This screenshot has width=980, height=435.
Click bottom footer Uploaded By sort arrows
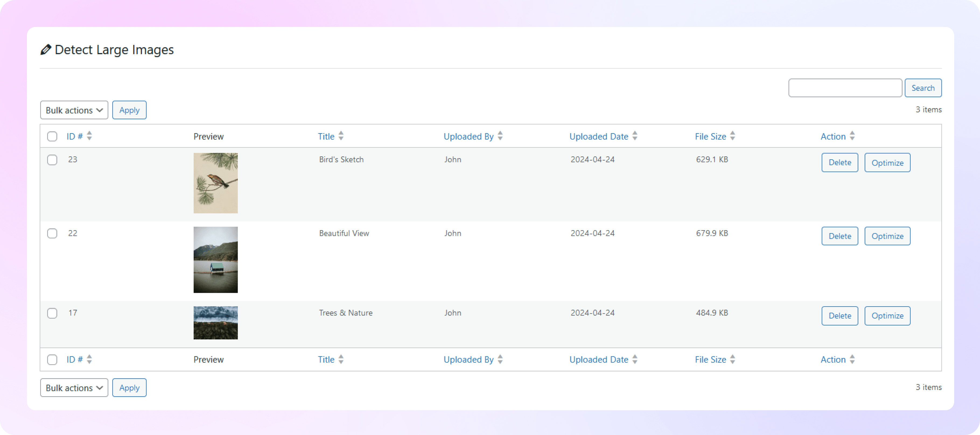pyautogui.click(x=500, y=359)
